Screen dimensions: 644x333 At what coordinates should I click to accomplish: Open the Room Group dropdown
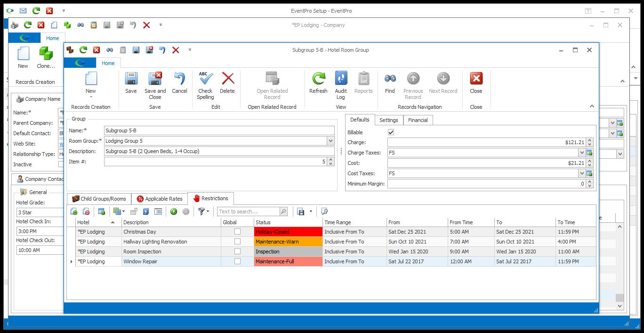[x=330, y=141]
